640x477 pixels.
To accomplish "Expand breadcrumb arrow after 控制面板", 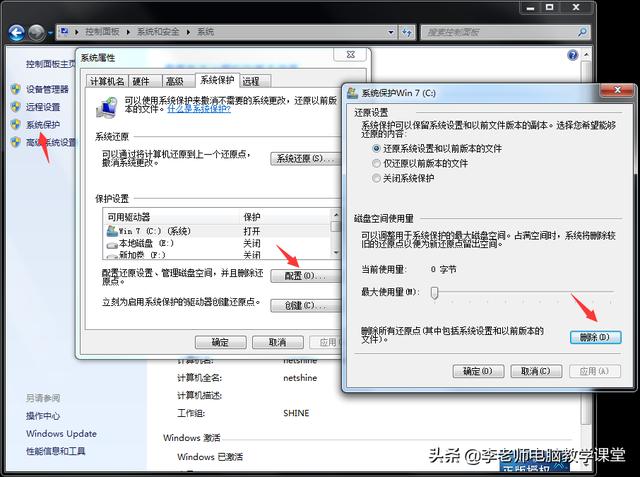I will coord(128,32).
